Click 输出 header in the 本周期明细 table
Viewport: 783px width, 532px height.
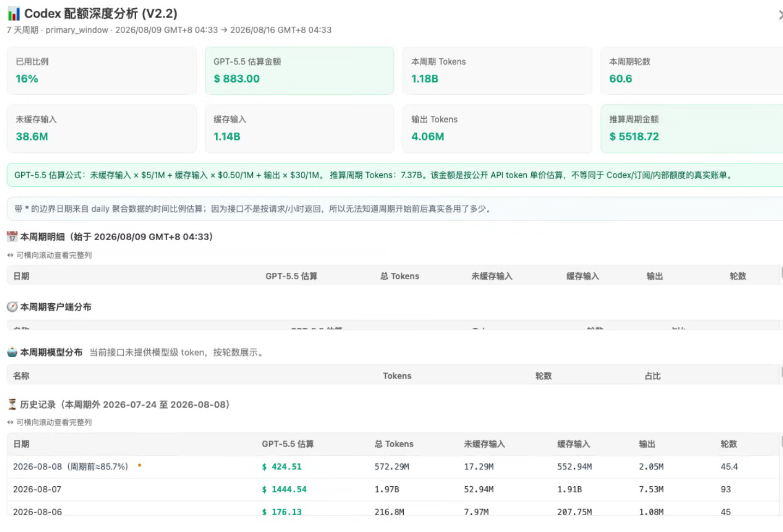pyautogui.click(x=654, y=276)
